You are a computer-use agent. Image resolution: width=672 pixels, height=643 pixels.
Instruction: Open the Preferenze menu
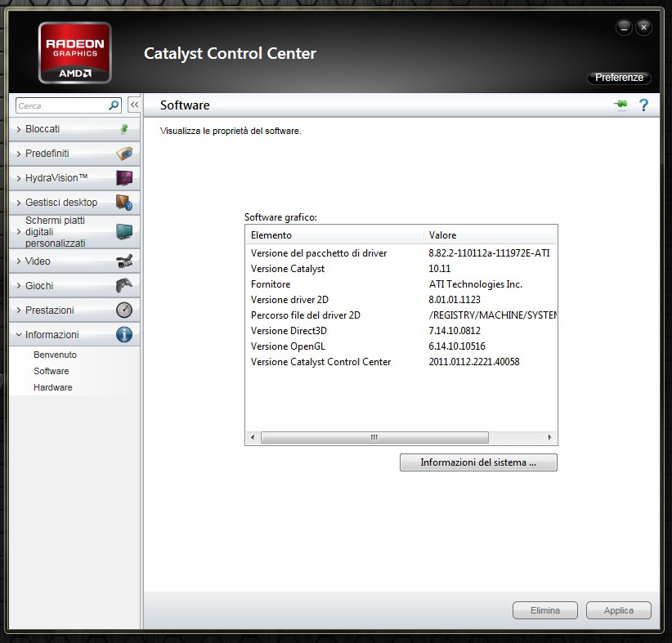(x=619, y=78)
